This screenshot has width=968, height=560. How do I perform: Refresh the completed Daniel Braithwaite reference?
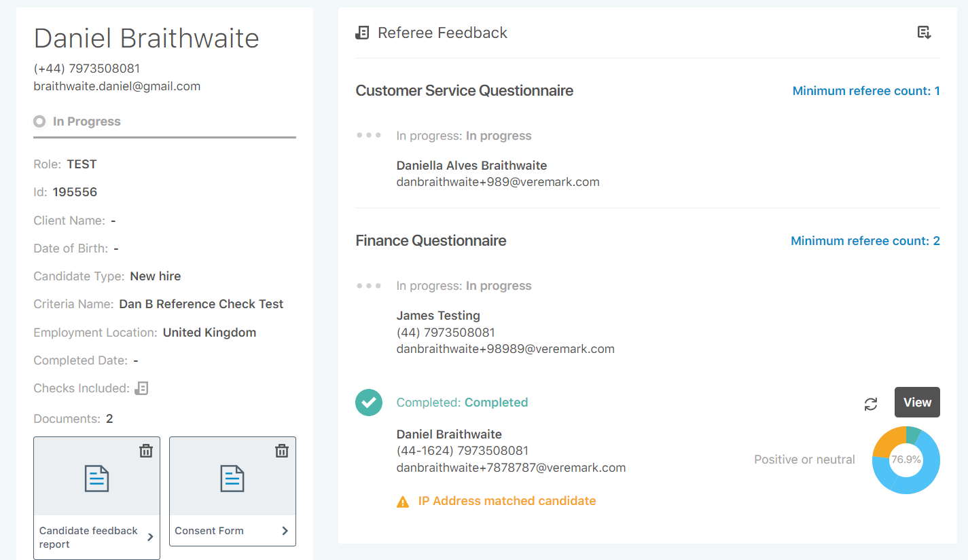tap(871, 404)
